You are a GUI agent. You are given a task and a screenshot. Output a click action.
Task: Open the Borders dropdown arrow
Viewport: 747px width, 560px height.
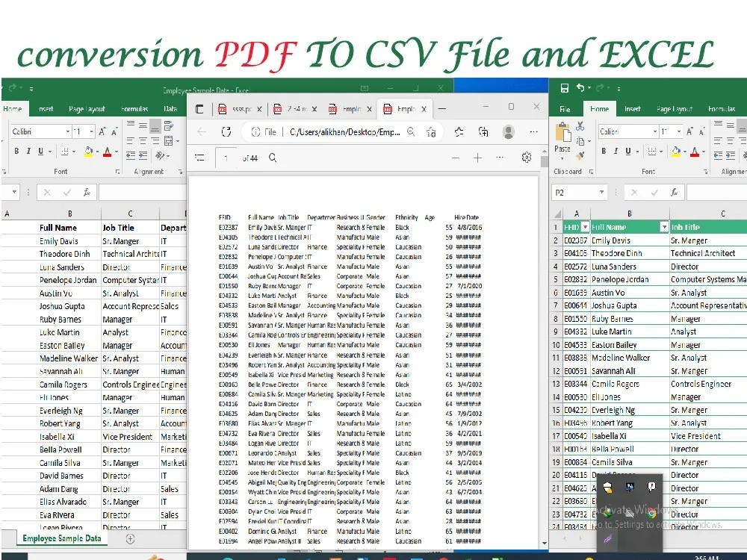pos(661,152)
